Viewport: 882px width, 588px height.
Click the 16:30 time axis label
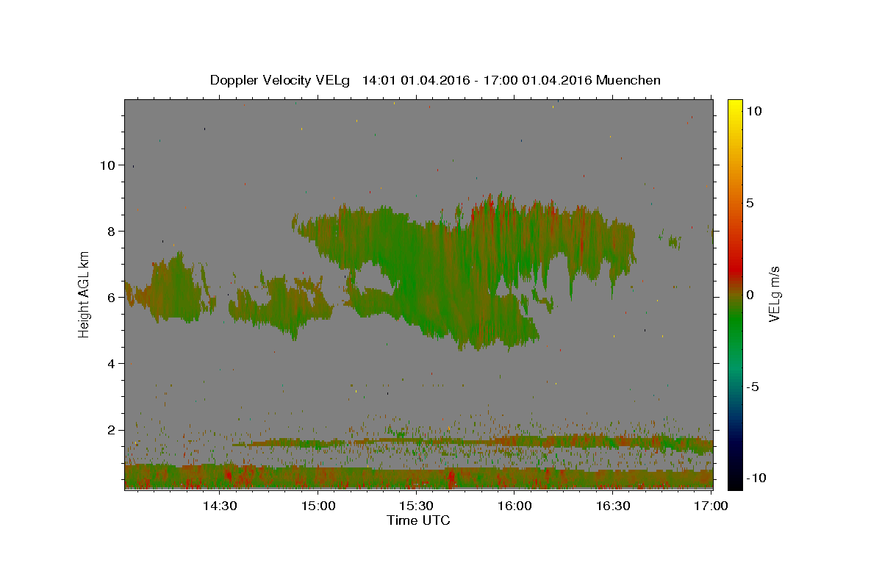click(613, 506)
